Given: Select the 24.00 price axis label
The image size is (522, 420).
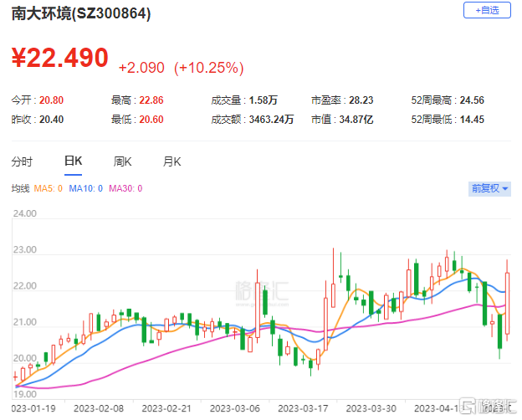Looking at the screenshot, I should click(x=24, y=213).
